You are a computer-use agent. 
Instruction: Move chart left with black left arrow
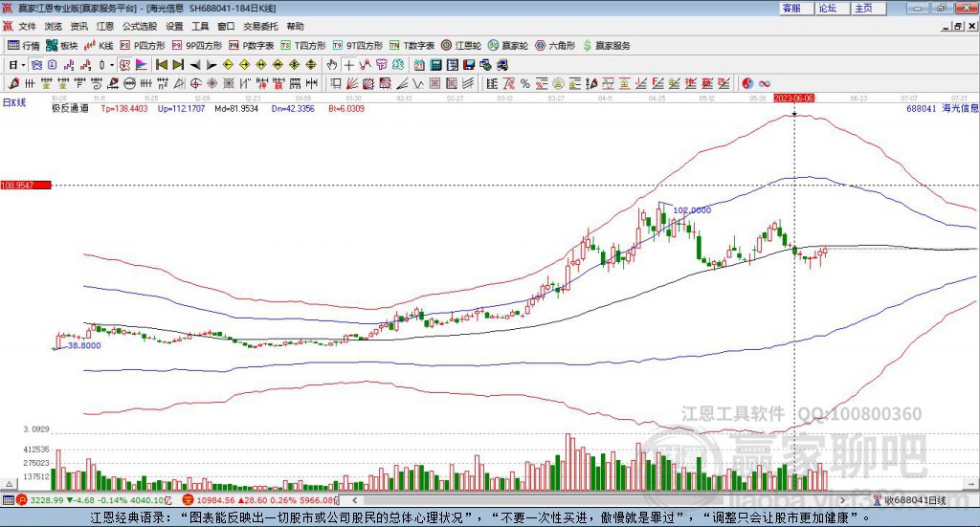[x=195, y=65]
